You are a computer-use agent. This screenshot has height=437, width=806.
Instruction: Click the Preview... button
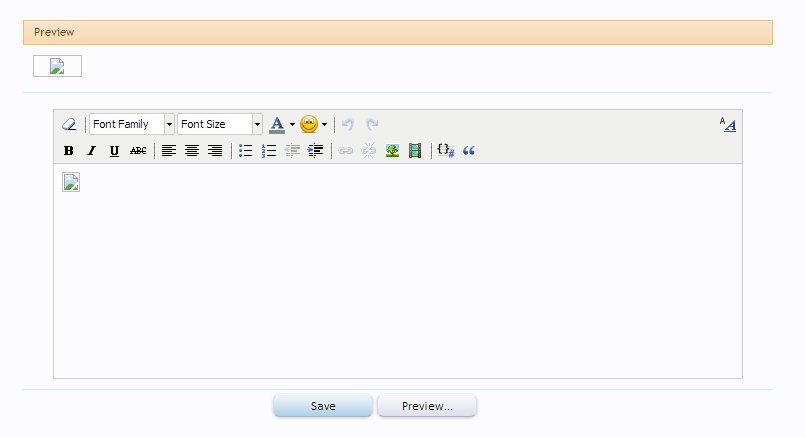coord(427,406)
